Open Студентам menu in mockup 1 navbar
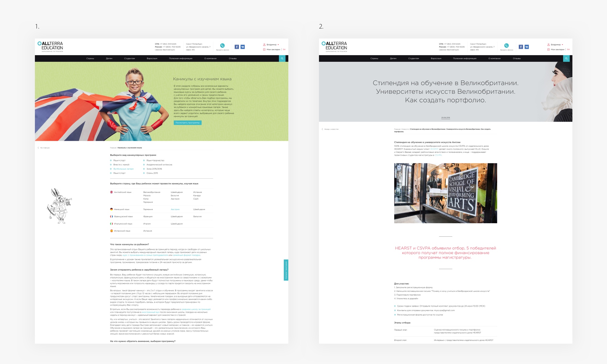This screenshot has height=364, width=607. pyautogui.click(x=130, y=59)
